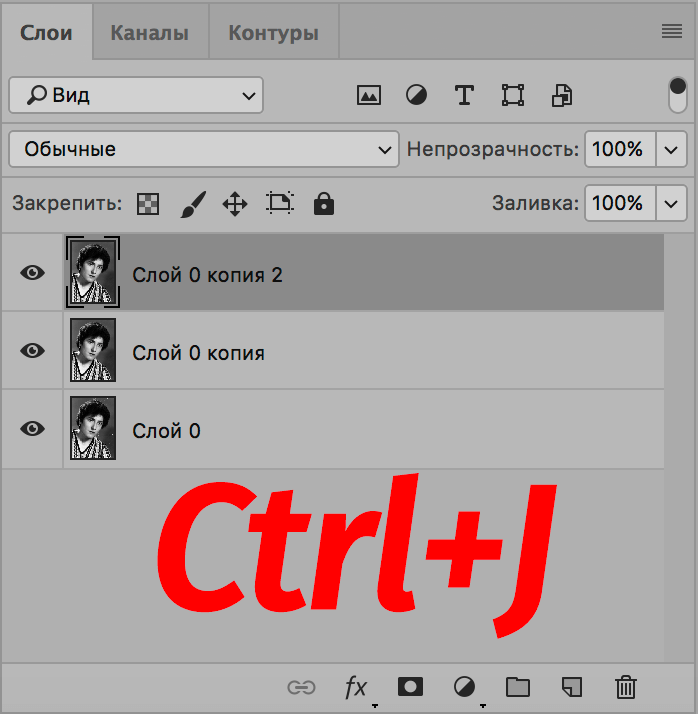Filter for adjustment layers icon

[416, 95]
